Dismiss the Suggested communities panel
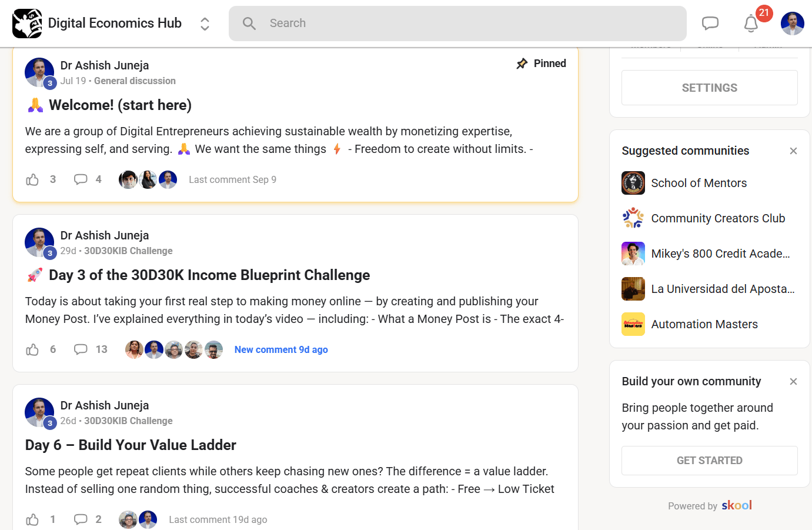 click(x=793, y=151)
